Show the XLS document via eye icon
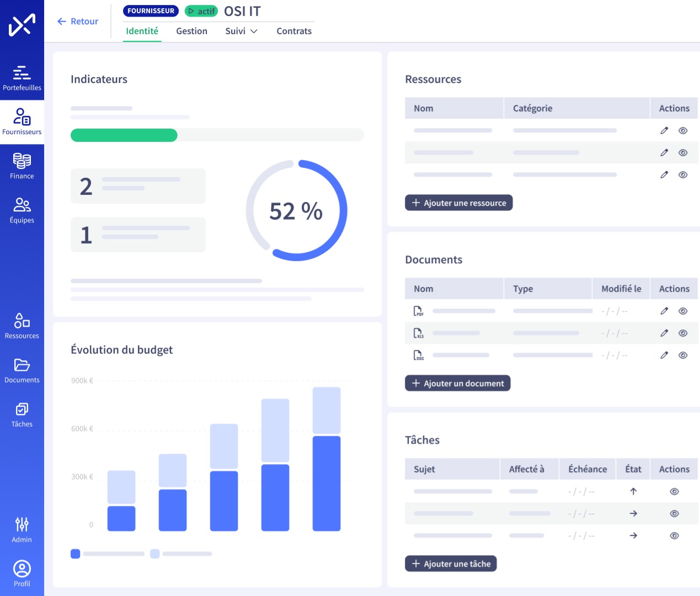Image resolution: width=700 pixels, height=596 pixels. (x=683, y=333)
